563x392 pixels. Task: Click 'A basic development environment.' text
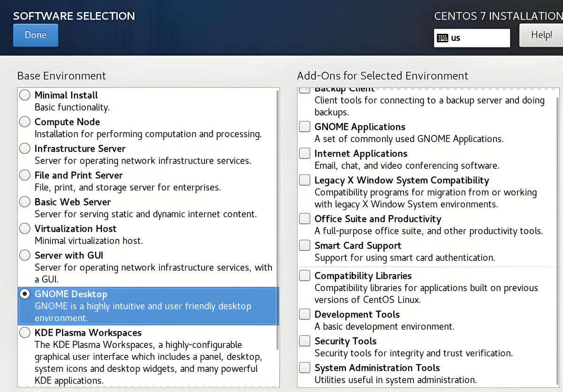pyautogui.click(x=384, y=326)
